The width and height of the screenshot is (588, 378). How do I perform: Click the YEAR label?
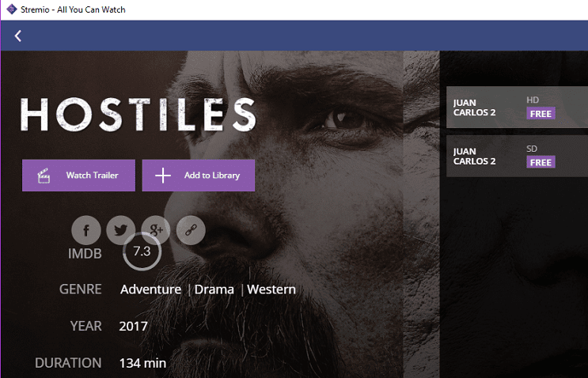point(86,326)
